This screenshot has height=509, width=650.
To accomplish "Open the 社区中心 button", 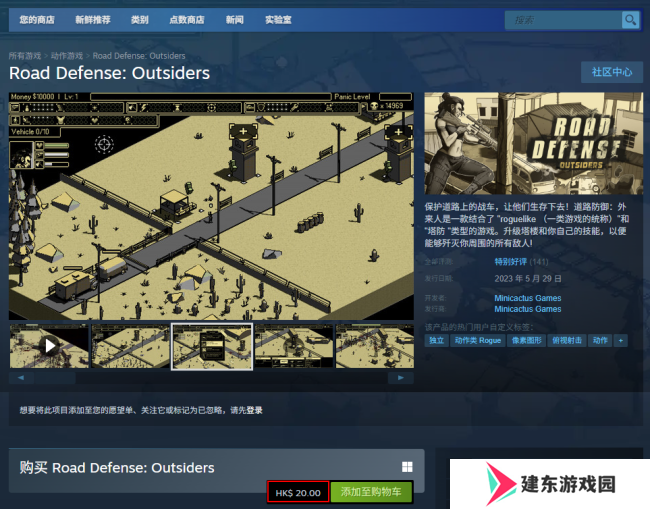I will click(612, 72).
